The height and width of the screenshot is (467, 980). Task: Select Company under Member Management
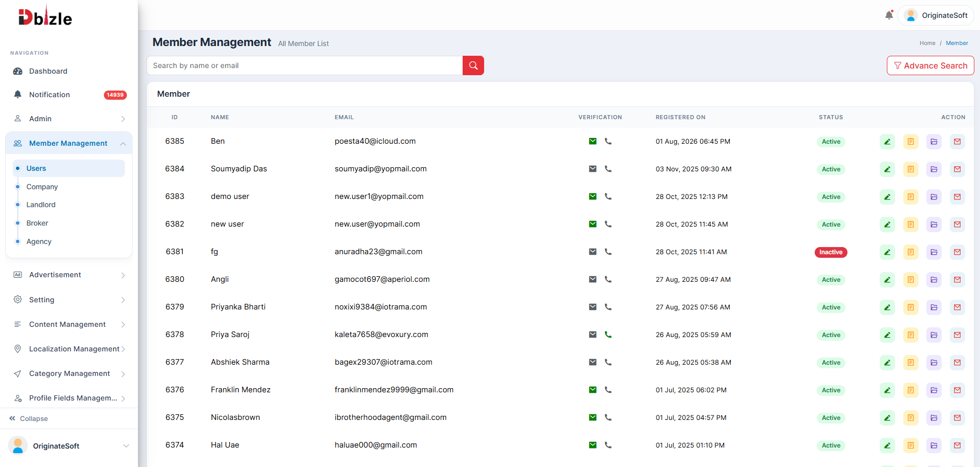(42, 187)
